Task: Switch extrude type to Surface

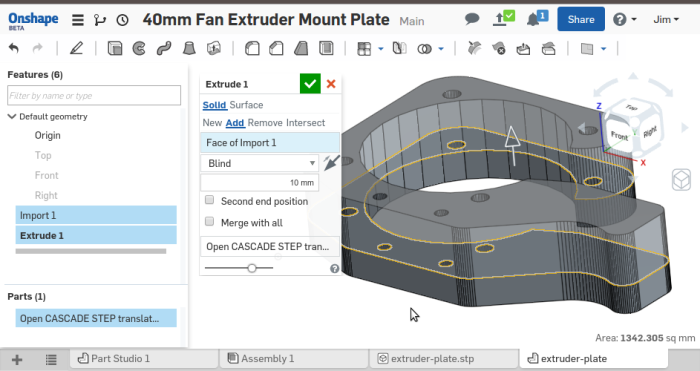Action: click(246, 105)
